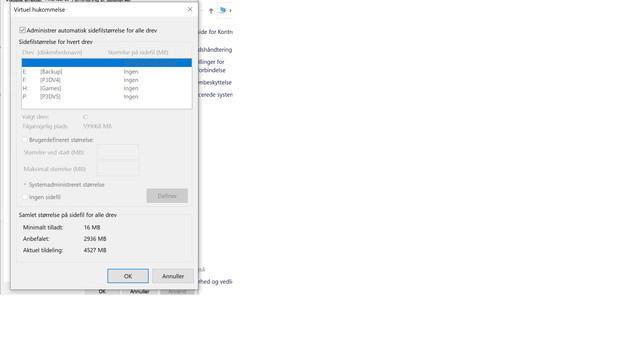Click the 2936 MB recommended value
Image resolution: width=640 pixels, height=360 pixels.
(95, 239)
